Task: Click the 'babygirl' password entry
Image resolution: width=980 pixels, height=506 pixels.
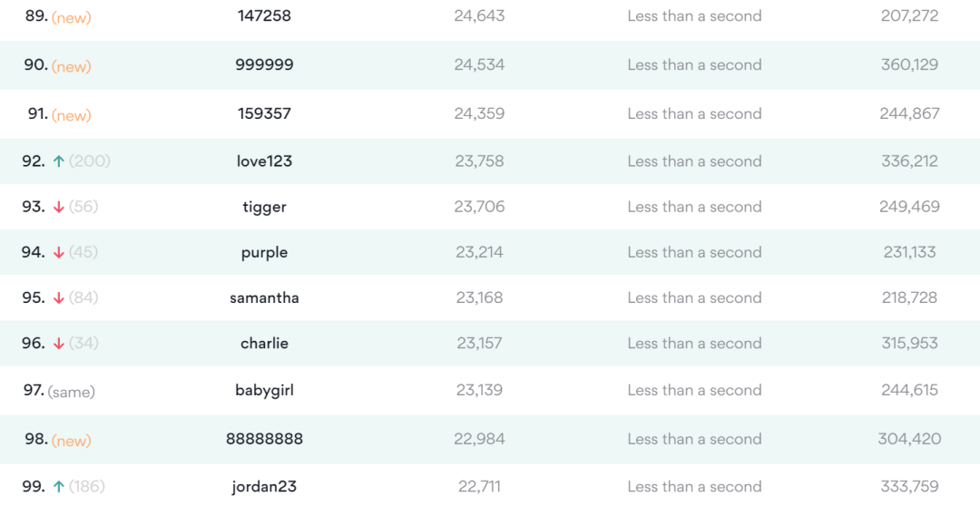Action: pyautogui.click(x=264, y=390)
